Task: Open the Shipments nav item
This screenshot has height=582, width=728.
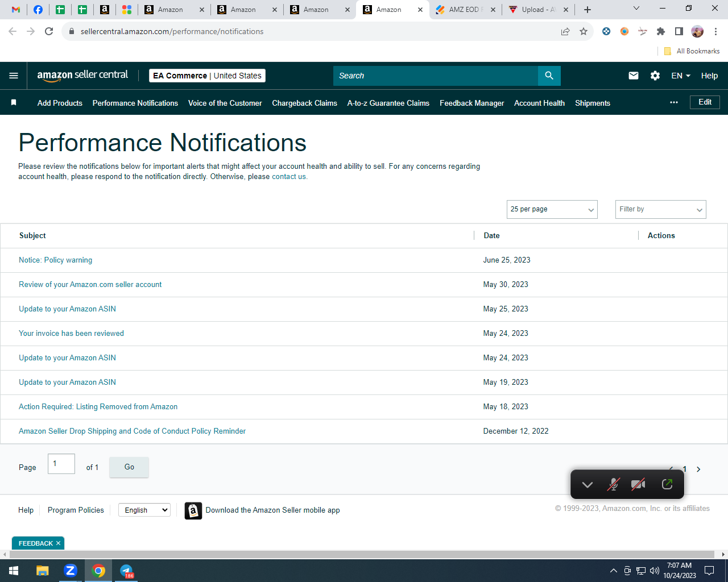Action: tap(593, 103)
